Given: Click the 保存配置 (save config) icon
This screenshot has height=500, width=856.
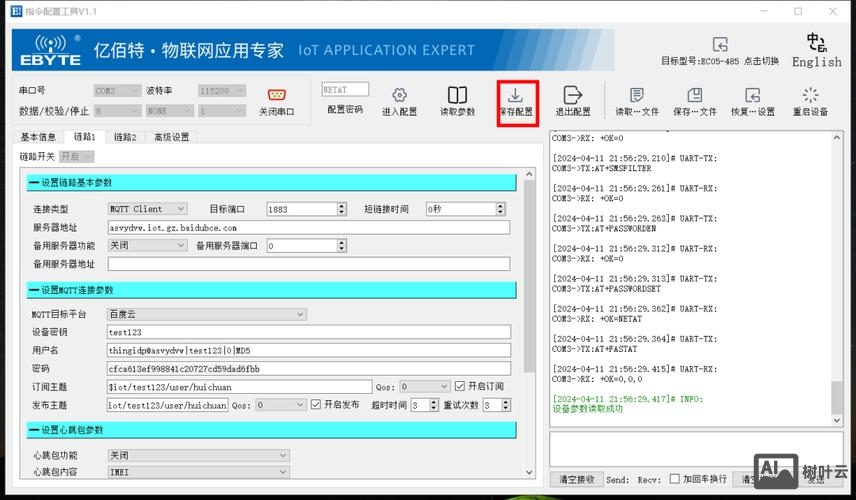Looking at the screenshot, I should click(516, 96).
